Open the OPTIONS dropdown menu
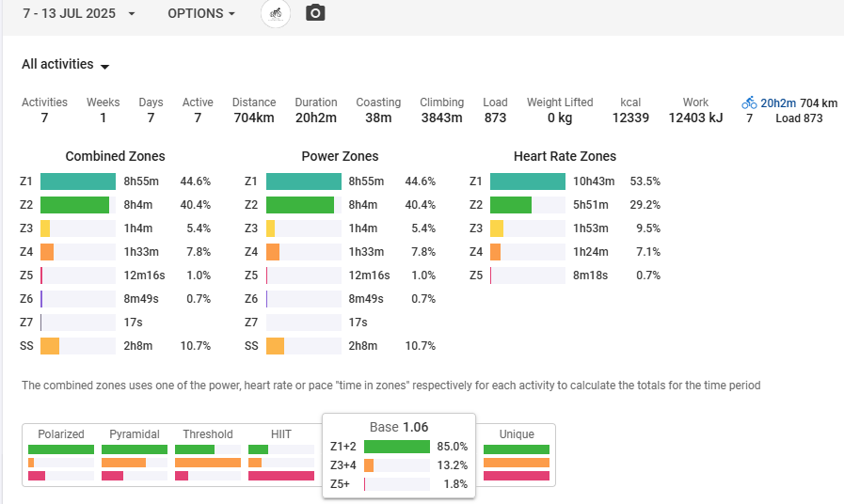Viewport: 844px width, 504px height. [201, 13]
